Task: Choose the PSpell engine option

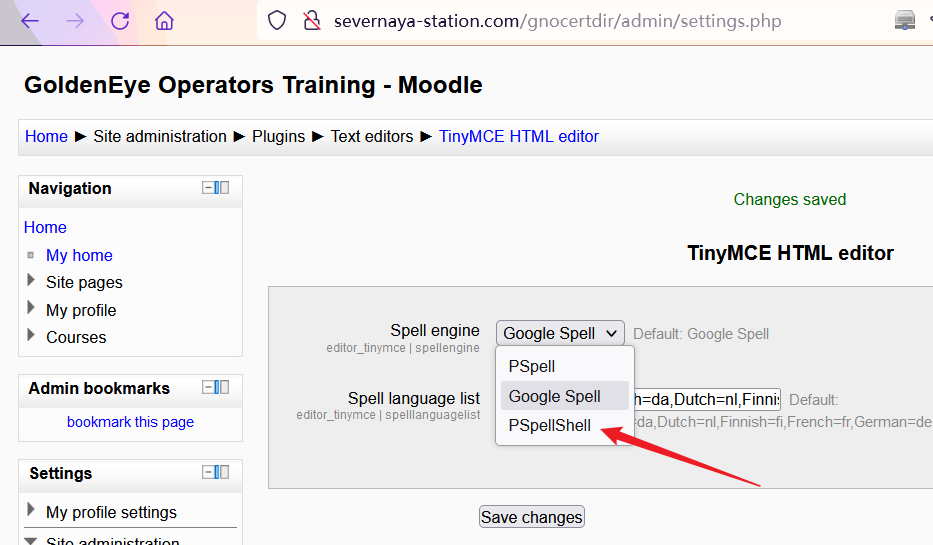Action: 532,367
